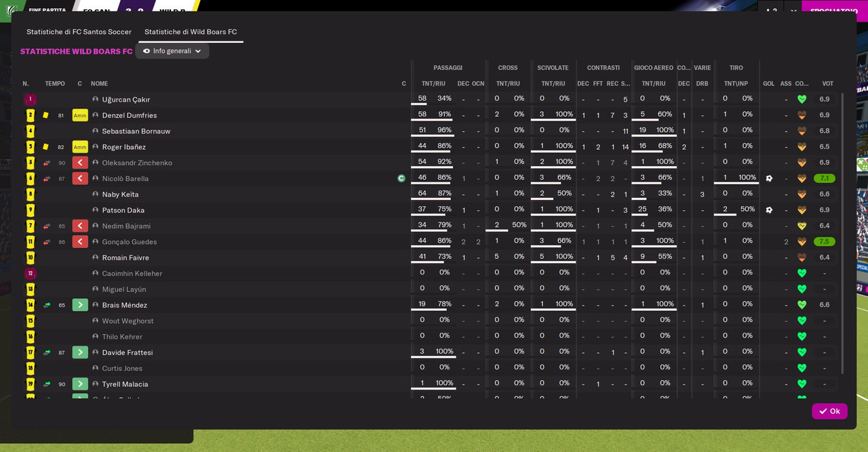Click Nicolò Barella's 7.1 rating badge

tap(825, 178)
